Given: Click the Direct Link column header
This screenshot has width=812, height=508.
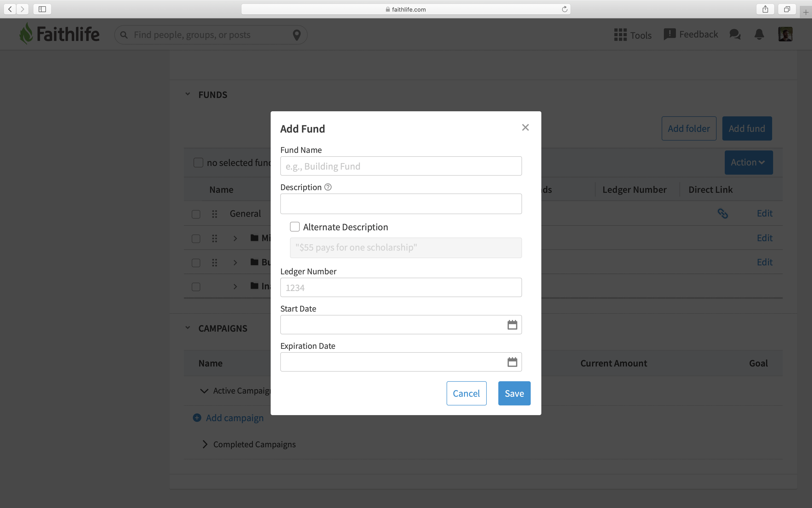Looking at the screenshot, I should [x=710, y=189].
